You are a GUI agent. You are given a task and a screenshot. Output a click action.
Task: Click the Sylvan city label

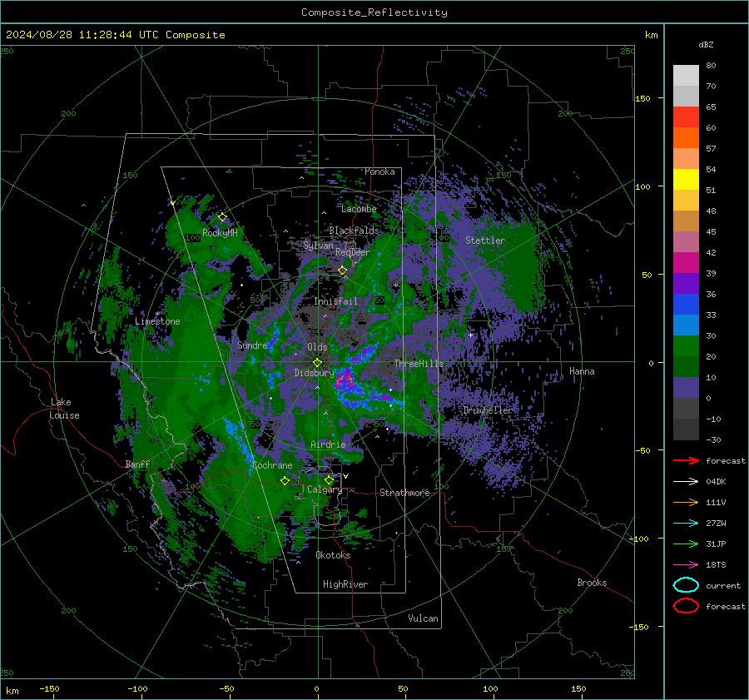[318, 246]
